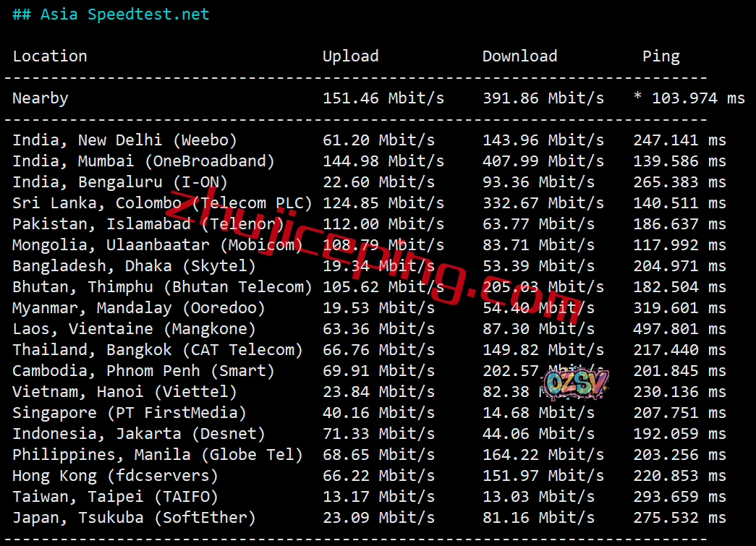Select the Nearby result row label
This screenshot has height=546, width=756.
tap(41, 98)
